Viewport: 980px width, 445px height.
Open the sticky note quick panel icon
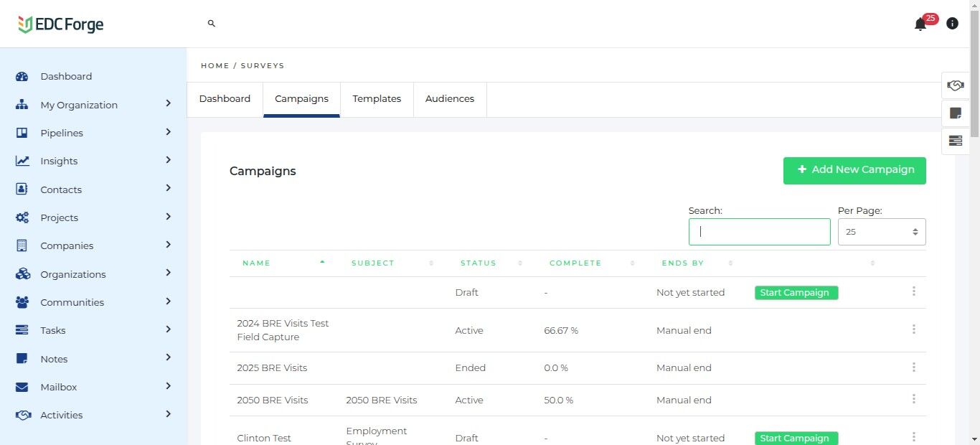(955, 113)
